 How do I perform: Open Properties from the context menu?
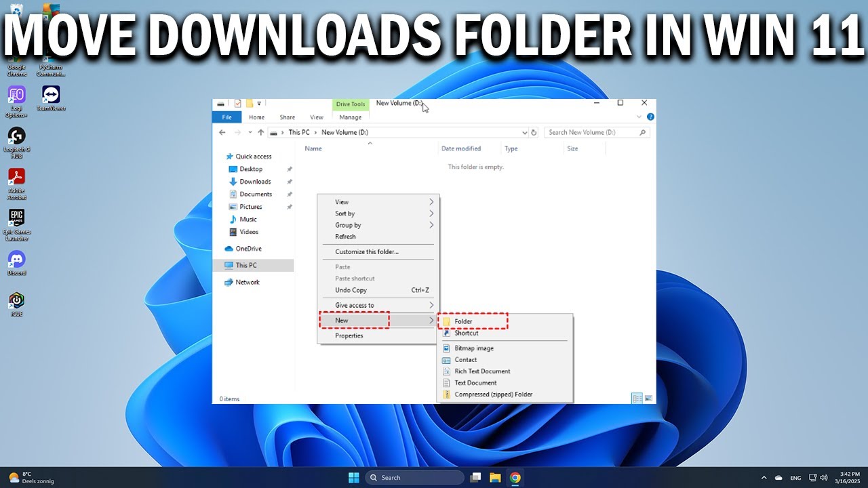(x=378, y=335)
